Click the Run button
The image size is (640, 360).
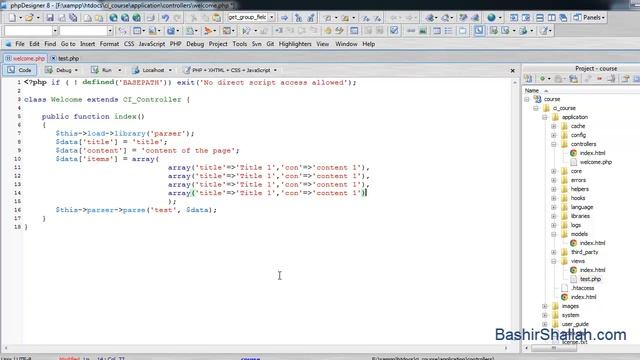(x=101, y=70)
